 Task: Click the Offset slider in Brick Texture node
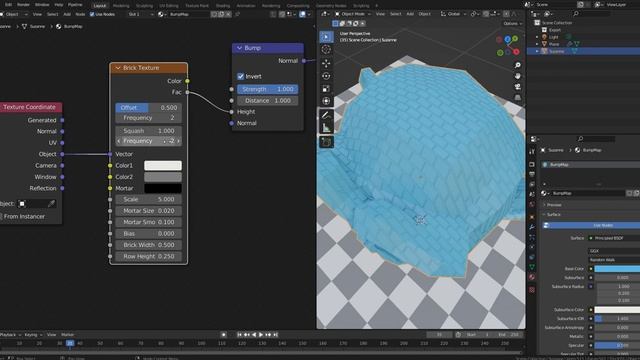point(148,108)
